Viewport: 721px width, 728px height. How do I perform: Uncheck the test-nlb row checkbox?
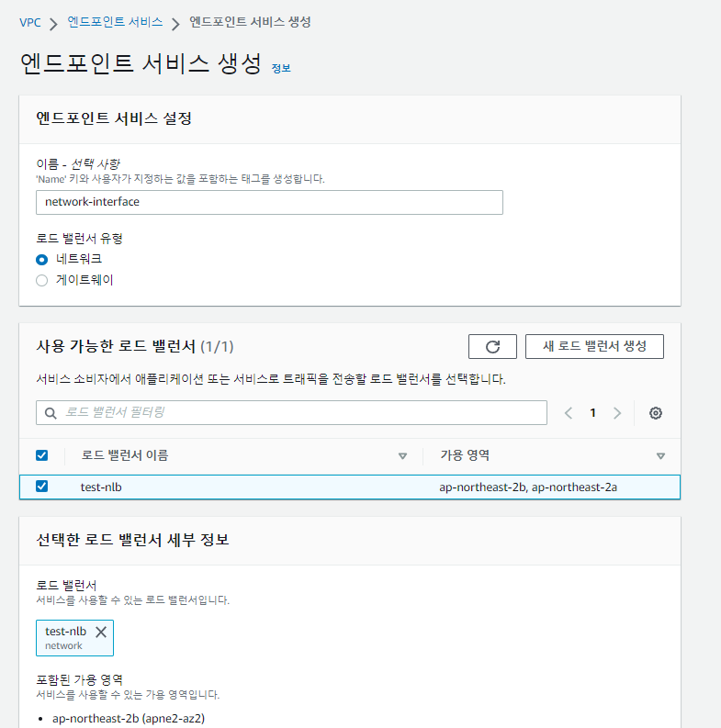coord(41,487)
